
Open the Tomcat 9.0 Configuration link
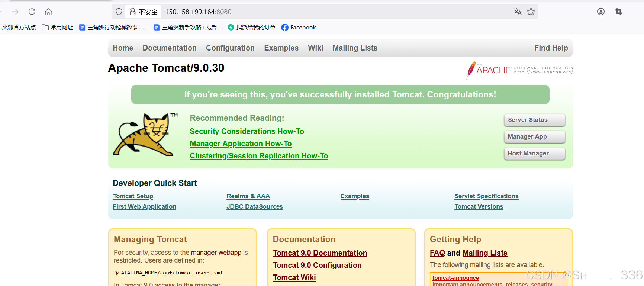[317, 265]
